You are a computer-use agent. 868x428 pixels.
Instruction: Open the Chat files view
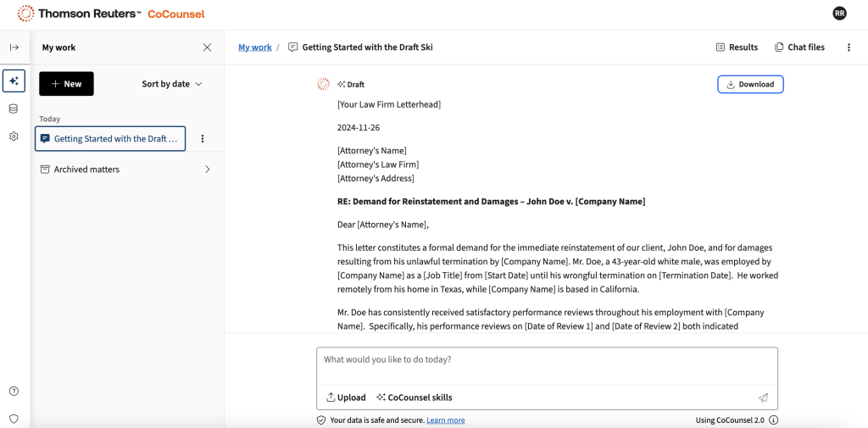(799, 47)
